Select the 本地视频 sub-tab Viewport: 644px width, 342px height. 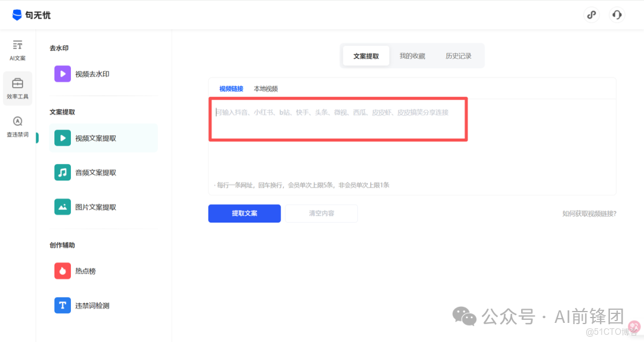266,89
